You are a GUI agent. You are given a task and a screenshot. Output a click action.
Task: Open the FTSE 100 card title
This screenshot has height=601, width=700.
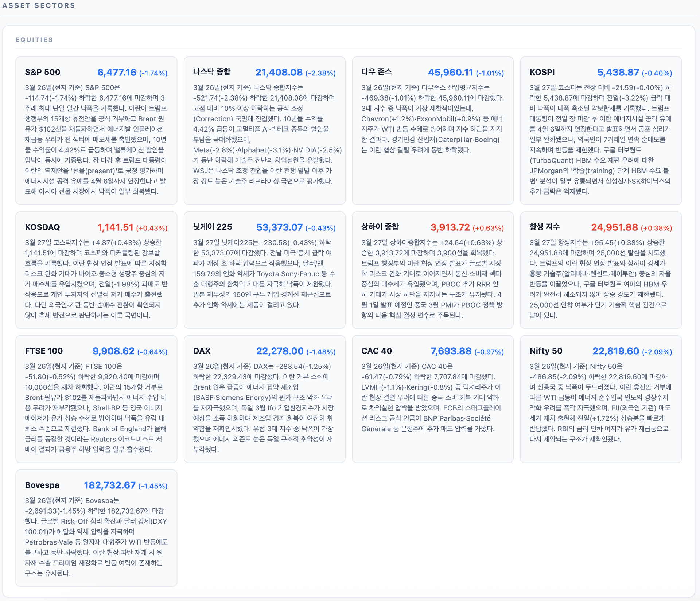[x=44, y=351]
